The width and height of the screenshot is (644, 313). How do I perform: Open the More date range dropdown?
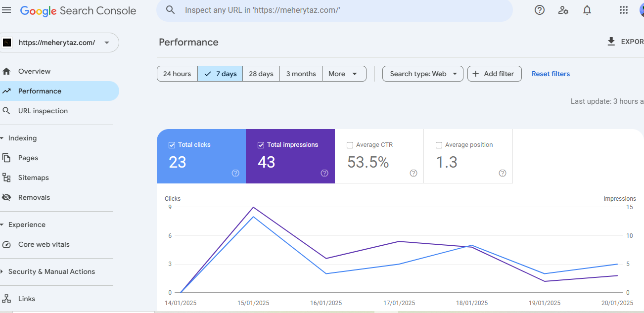(x=344, y=74)
